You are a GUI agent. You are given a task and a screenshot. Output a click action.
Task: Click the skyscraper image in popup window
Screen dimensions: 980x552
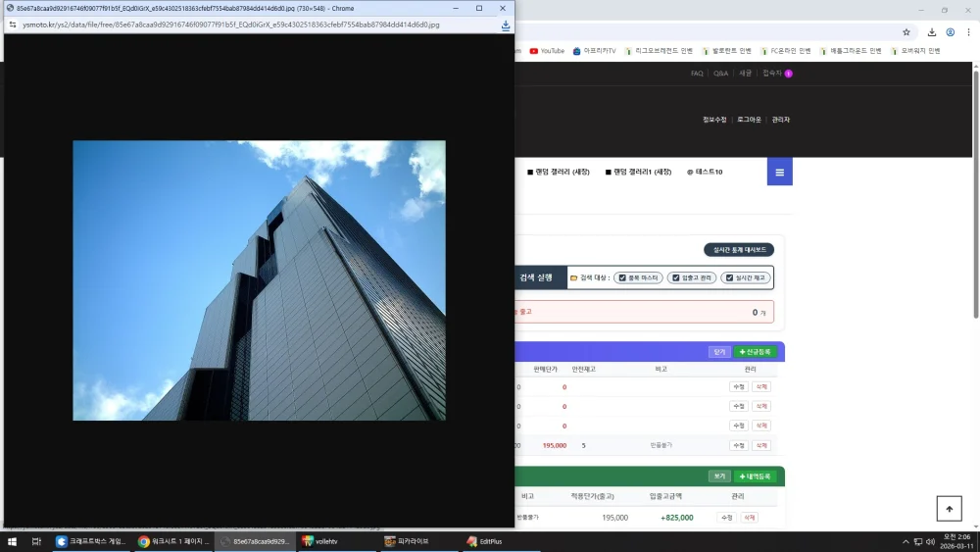coord(260,280)
